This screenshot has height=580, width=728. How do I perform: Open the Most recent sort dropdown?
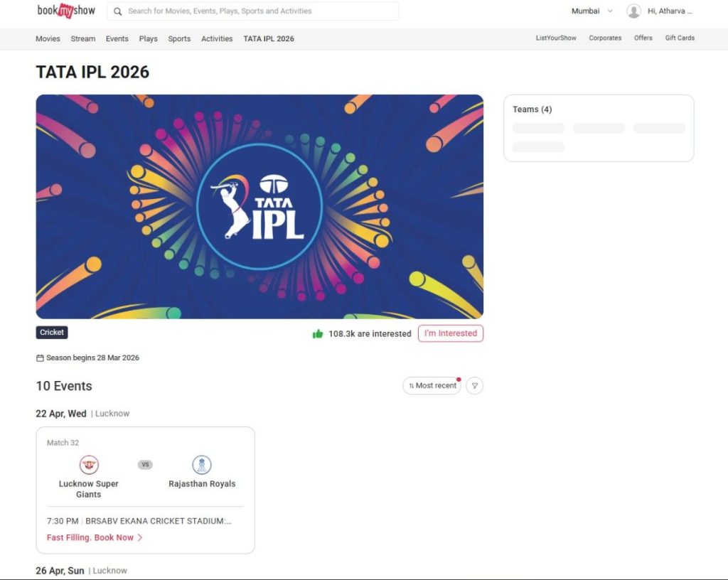[431, 385]
